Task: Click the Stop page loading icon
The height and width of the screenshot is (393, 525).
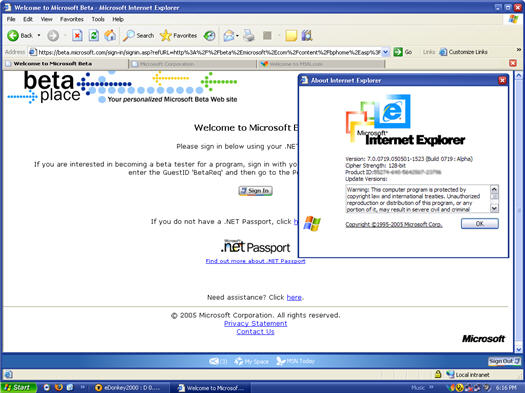Action: [77, 35]
